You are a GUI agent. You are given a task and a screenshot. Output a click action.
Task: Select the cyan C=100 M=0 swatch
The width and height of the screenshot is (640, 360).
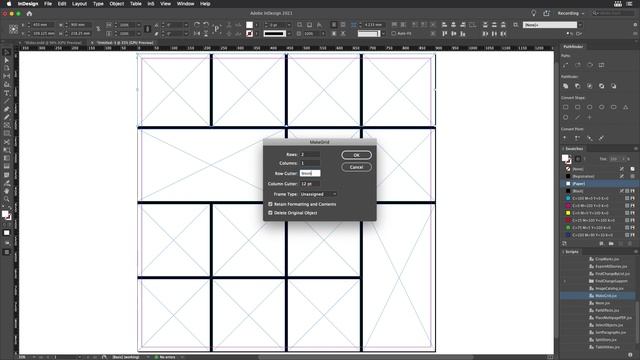coord(598,198)
